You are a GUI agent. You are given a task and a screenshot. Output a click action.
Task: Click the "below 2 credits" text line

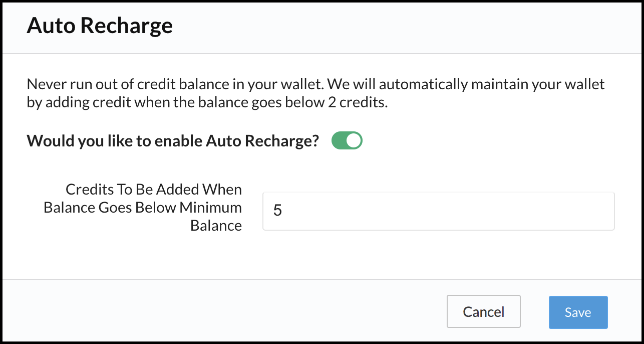[207, 102]
